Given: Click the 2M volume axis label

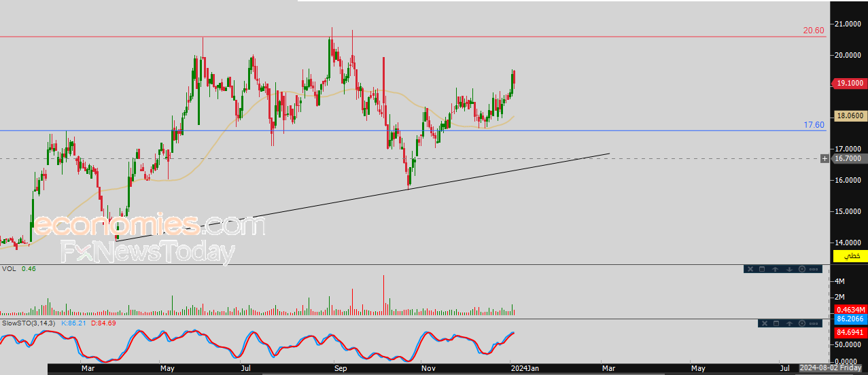Looking at the screenshot, I should click(839, 298).
